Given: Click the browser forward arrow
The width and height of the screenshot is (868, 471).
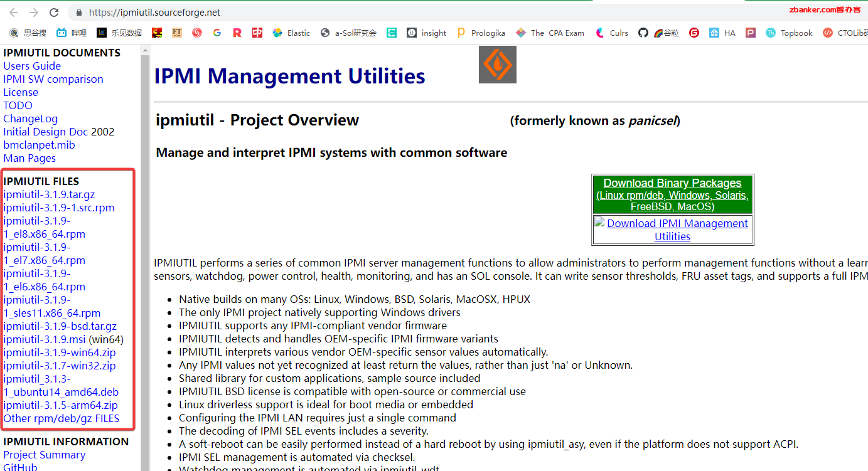Looking at the screenshot, I should pos(34,13).
